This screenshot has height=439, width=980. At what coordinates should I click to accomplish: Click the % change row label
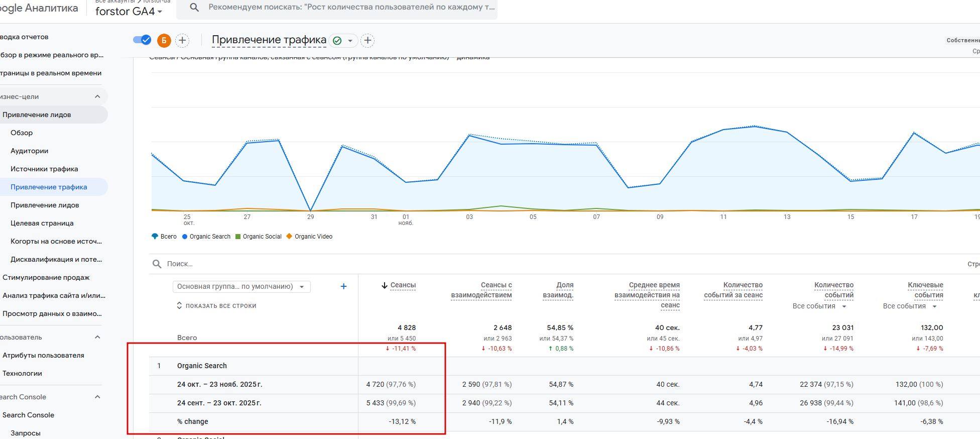coord(193,421)
